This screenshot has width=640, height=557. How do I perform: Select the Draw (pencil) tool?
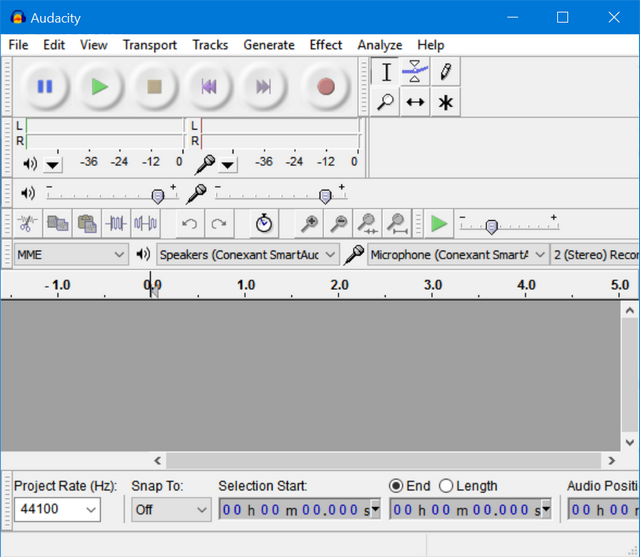[445, 72]
